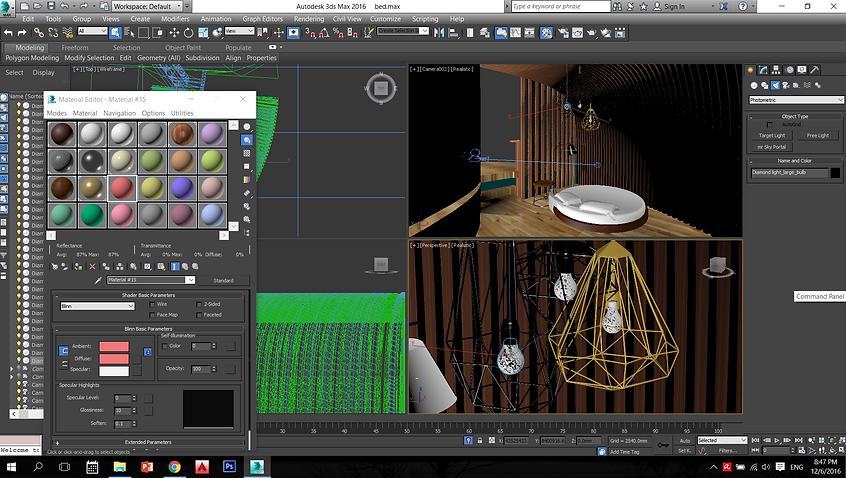Select the Select and Link tool
This screenshot has height=478, width=846.
(39, 33)
